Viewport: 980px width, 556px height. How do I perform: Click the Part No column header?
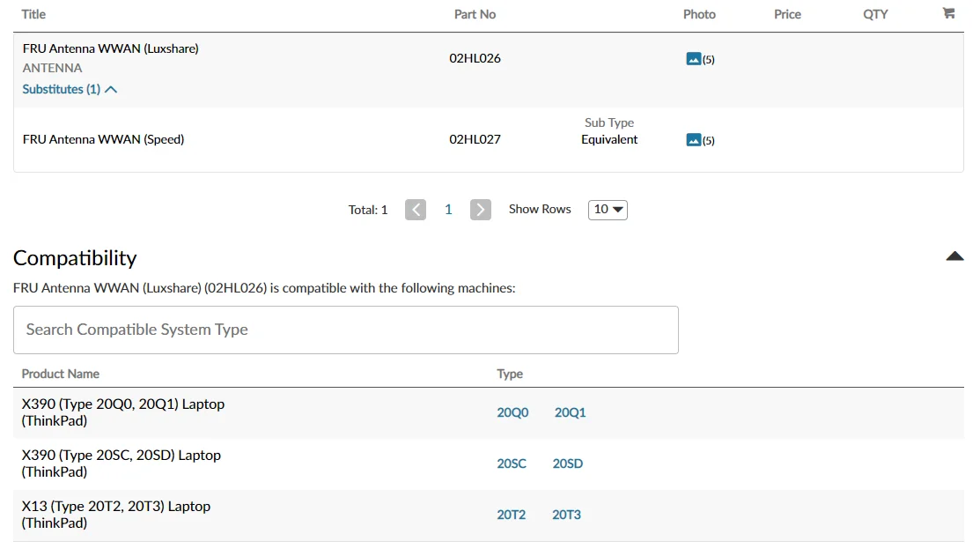[x=475, y=14]
